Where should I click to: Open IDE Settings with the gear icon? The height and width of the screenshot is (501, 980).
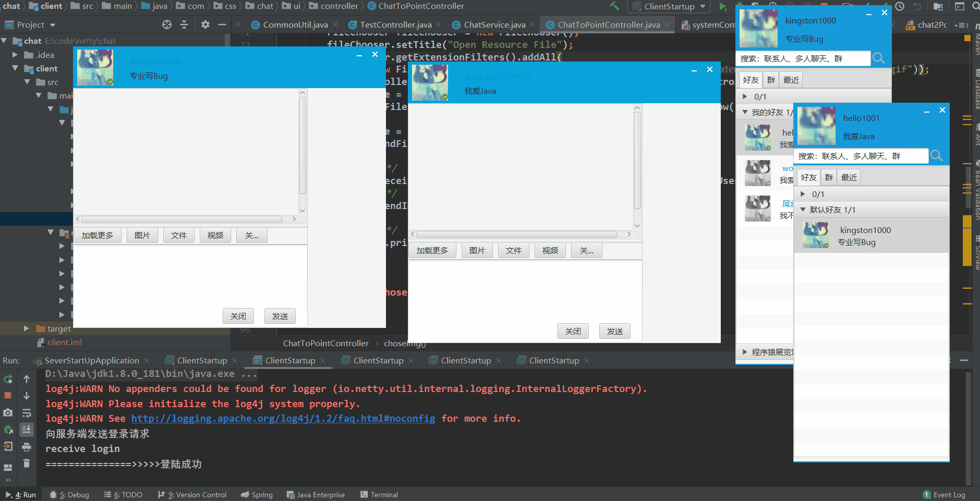pyautogui.click(x=205, y=24)
